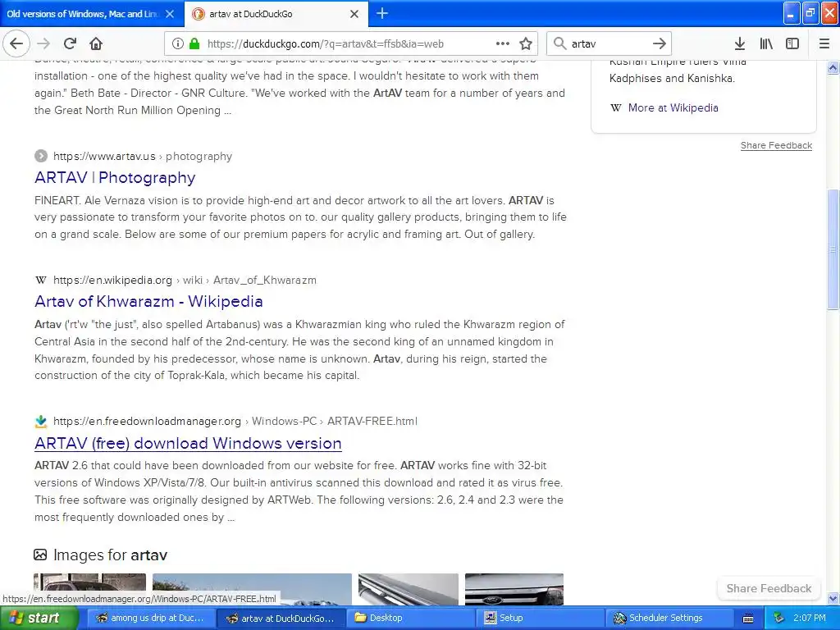Open the Firefox hamburger menu

[824, 43]
